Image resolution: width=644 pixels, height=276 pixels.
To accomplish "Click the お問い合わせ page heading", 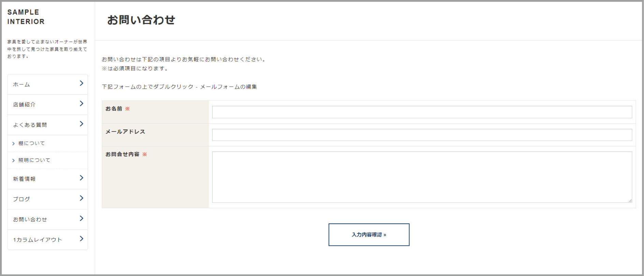I will coord(141,20).
